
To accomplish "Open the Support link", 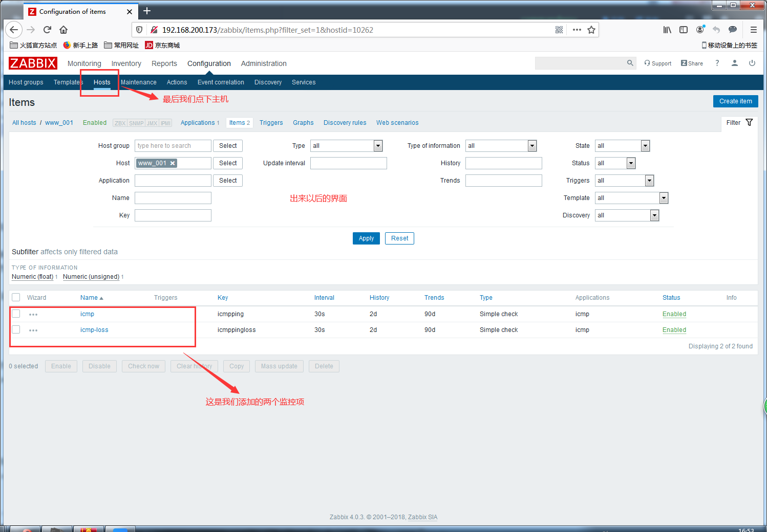I will [658, 63].
